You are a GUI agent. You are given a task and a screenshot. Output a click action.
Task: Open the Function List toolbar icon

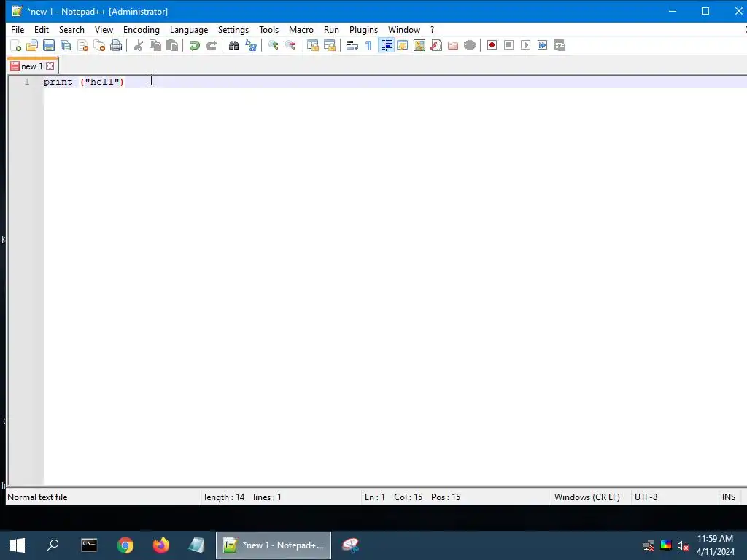point(436,45)
